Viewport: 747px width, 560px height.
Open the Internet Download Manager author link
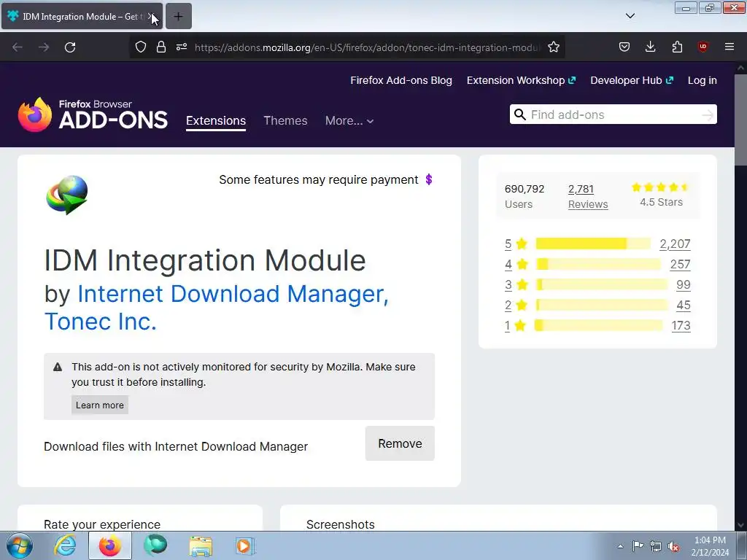(233, 294)
